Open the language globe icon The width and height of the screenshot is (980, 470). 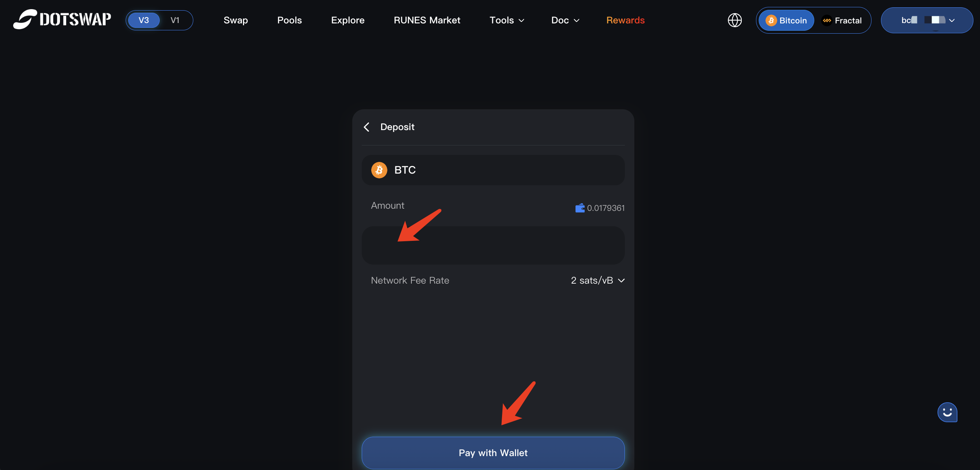(734, 20)
